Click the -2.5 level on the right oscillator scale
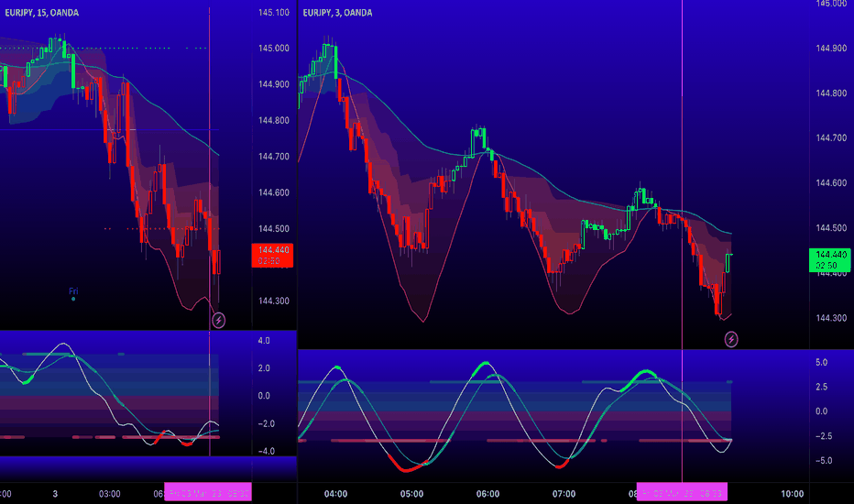Image resolution: width=854 pixels, height=504 pixels. pyautogui.click(x=823, y=436)
